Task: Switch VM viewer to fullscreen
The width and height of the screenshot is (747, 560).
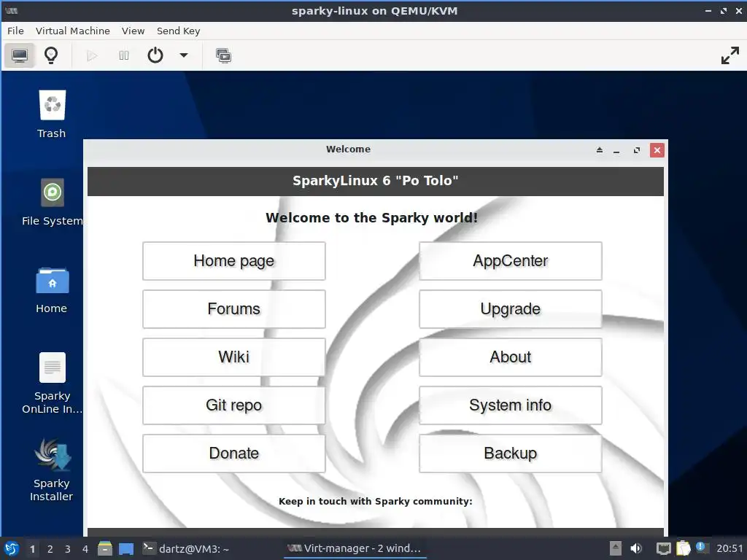Action: (x=729, y=55)
